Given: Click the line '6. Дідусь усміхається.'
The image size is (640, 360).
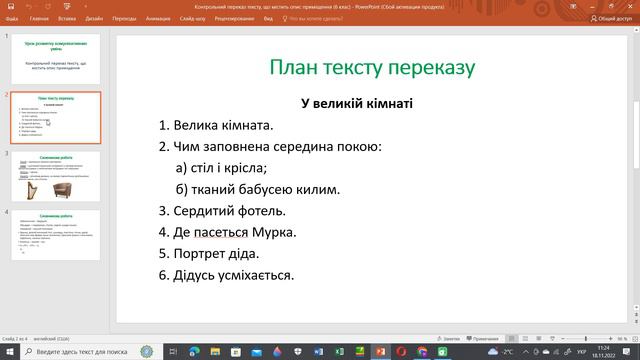Looking at the screenshot, I should (226, 275).
